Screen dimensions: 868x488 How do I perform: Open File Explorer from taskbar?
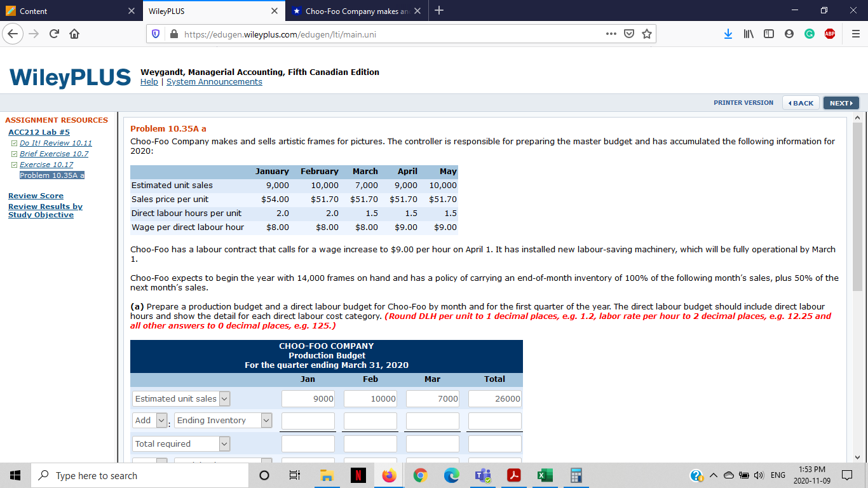point(327,475)
